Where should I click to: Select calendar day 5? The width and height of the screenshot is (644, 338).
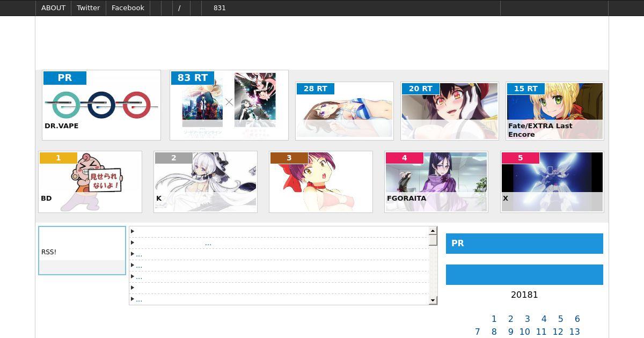(x=560, y=319)
